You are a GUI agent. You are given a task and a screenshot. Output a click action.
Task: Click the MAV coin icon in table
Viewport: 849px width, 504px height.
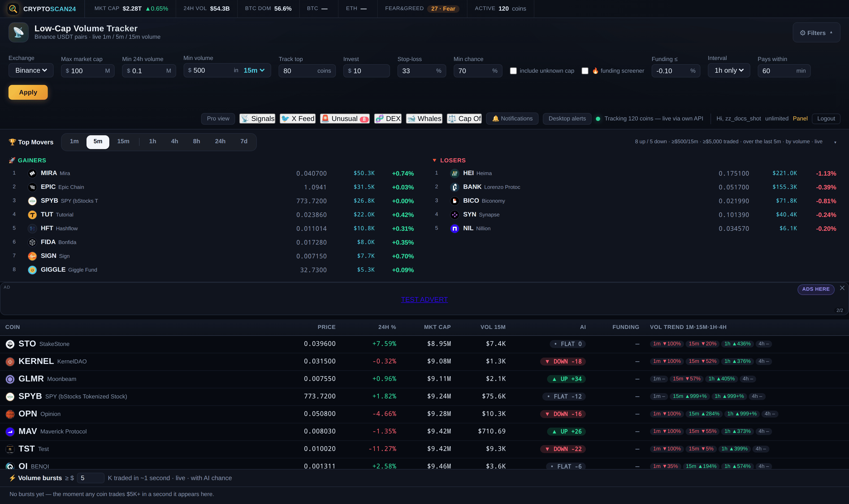tap(10, 432)
